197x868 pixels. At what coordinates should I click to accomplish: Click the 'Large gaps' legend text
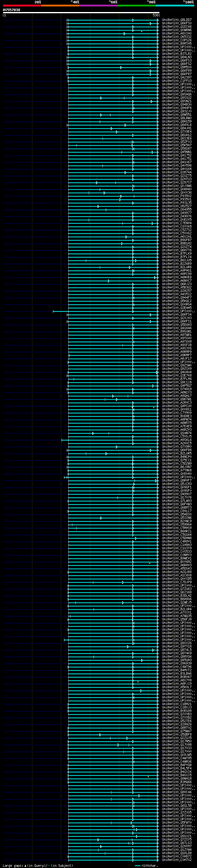(13, 865)
